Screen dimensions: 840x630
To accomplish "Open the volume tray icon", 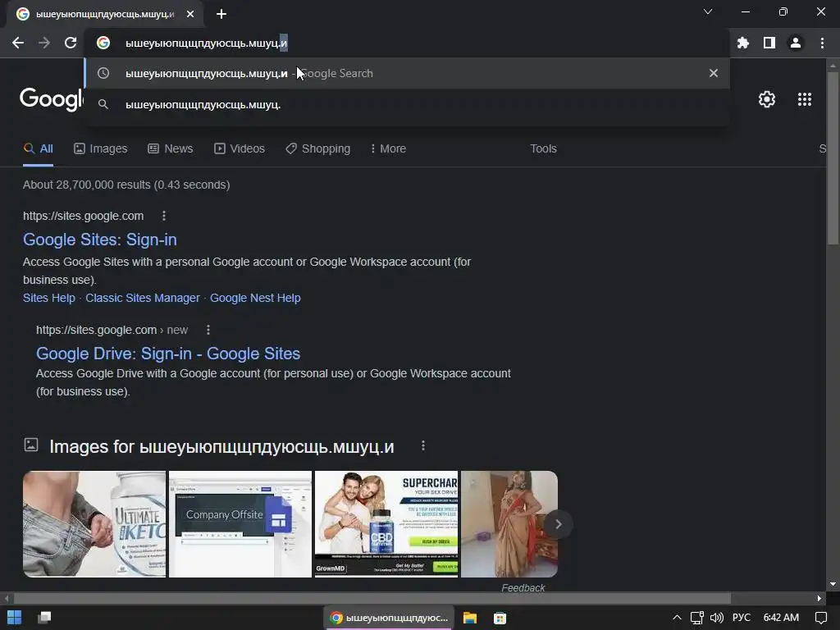I will (717, 618).
